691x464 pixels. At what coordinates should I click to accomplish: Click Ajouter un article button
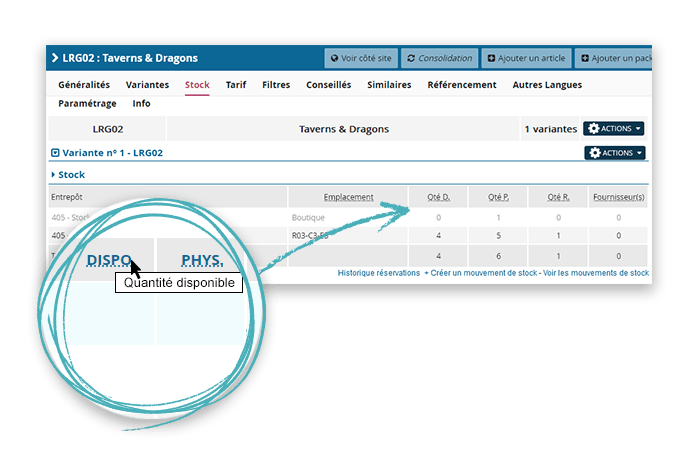[527, 58]
